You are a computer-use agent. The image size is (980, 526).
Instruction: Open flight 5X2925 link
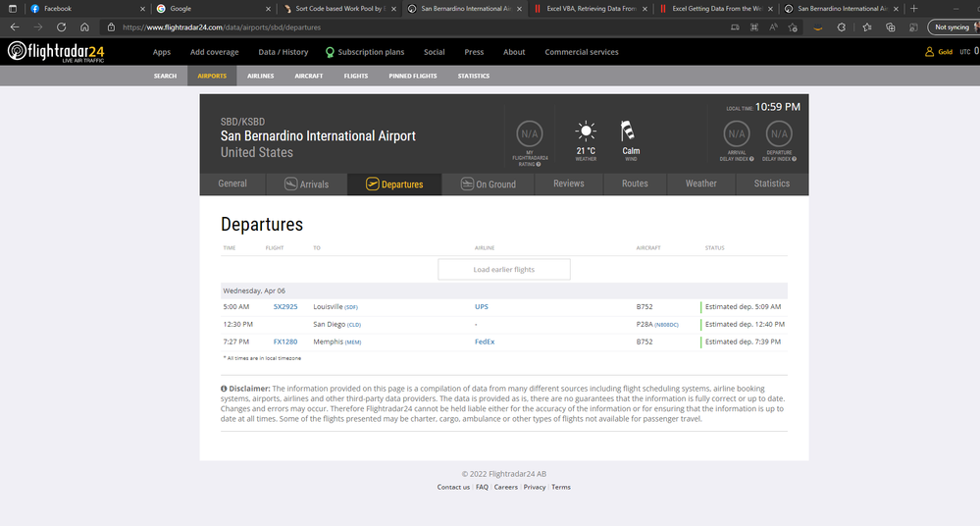click(x=285, y=307)
